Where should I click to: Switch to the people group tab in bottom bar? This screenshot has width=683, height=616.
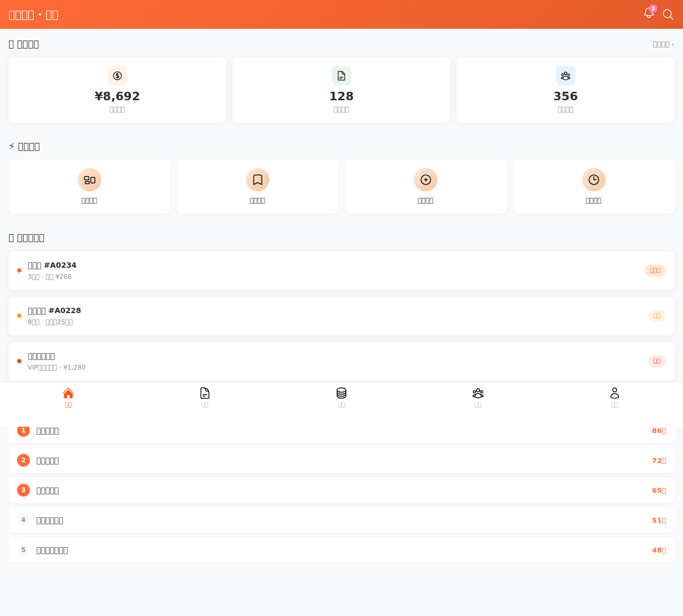[478, 397]
